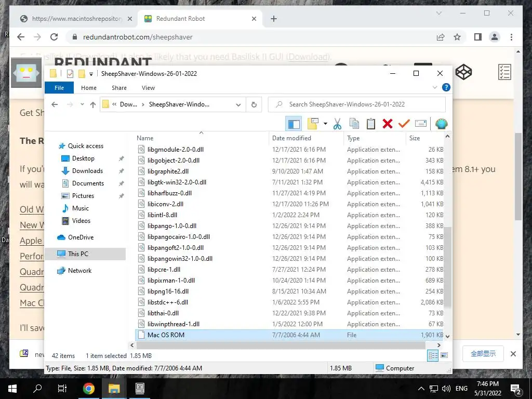532x399 pixels.
Task: Open Documents in navigation pane
Action: [x=88, y=183]
